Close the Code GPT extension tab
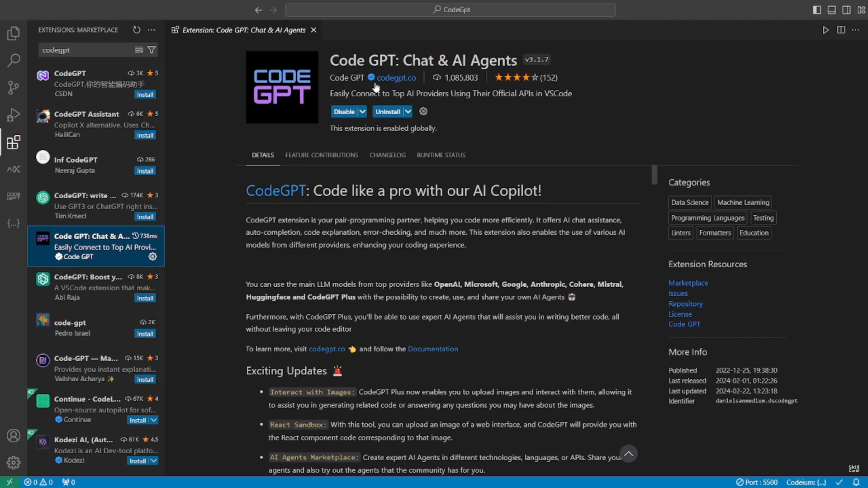The width and height of the screenshot is (868, 488). pyautogui.click(x=313, y=30)
